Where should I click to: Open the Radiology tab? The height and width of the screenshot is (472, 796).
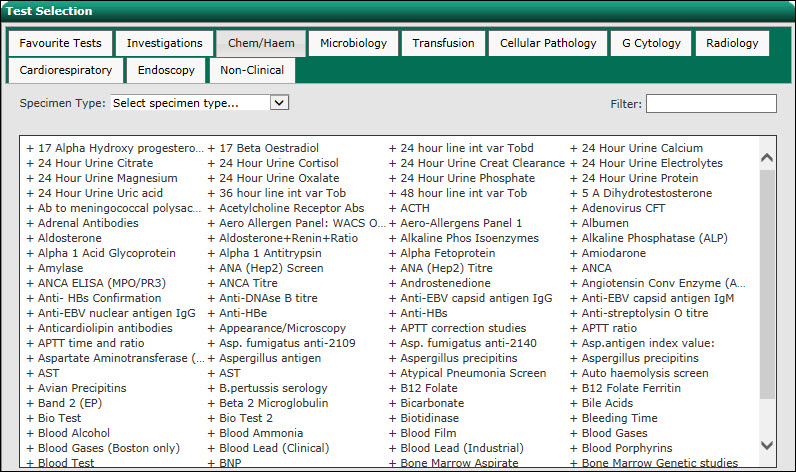[732, 43]
